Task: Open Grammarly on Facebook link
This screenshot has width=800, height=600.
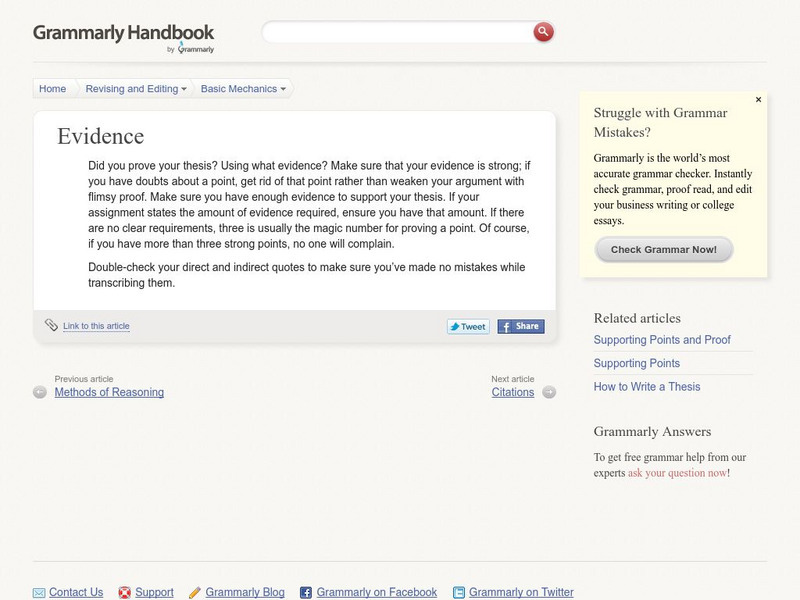Action: coord(377,592)
